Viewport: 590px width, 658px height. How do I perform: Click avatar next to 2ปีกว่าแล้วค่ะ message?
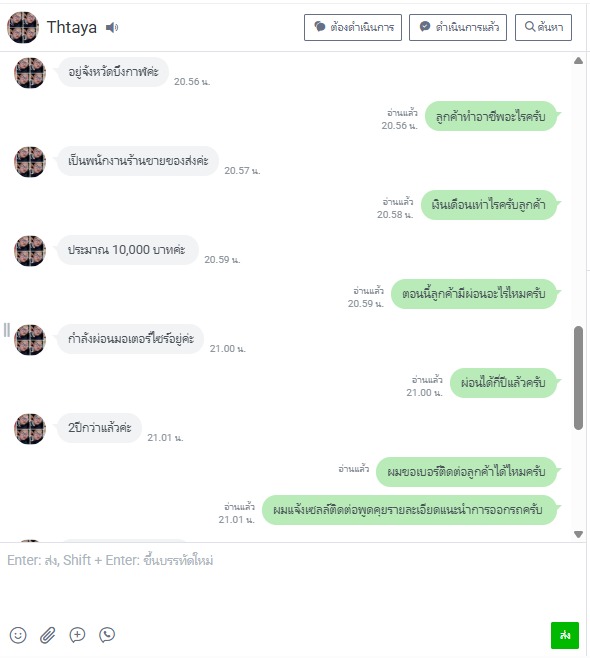[x=30, y=429]
